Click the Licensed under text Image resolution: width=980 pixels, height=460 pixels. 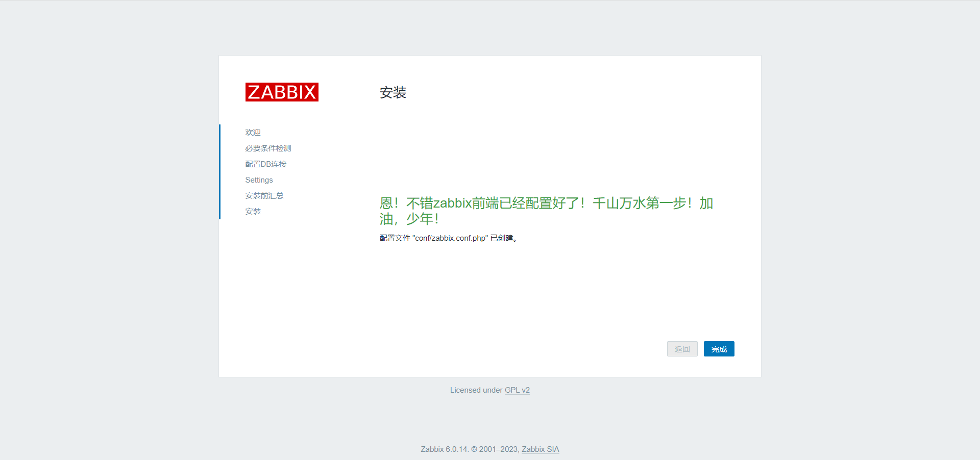tap(476, 390)
